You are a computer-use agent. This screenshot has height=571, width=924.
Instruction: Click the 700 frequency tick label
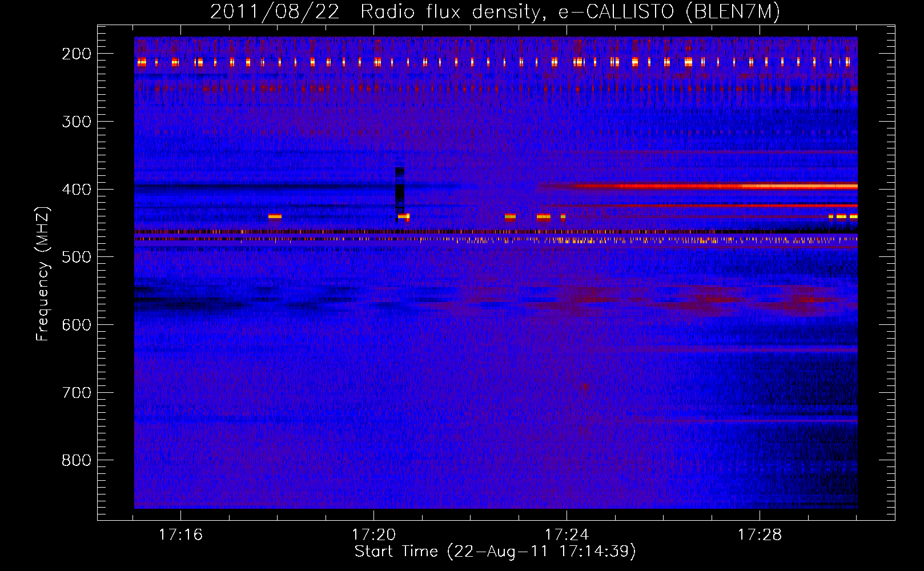coord(77,393)
